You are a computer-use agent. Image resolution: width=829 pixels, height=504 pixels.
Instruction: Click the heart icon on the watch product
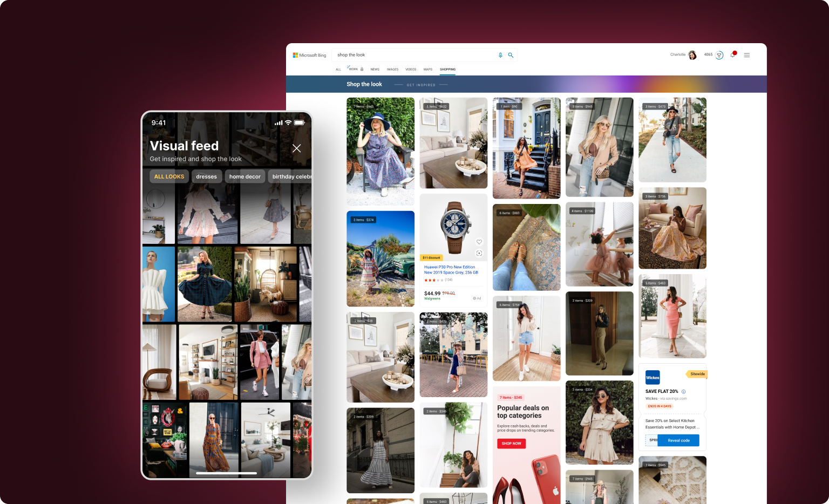click(x=479, y=242)
